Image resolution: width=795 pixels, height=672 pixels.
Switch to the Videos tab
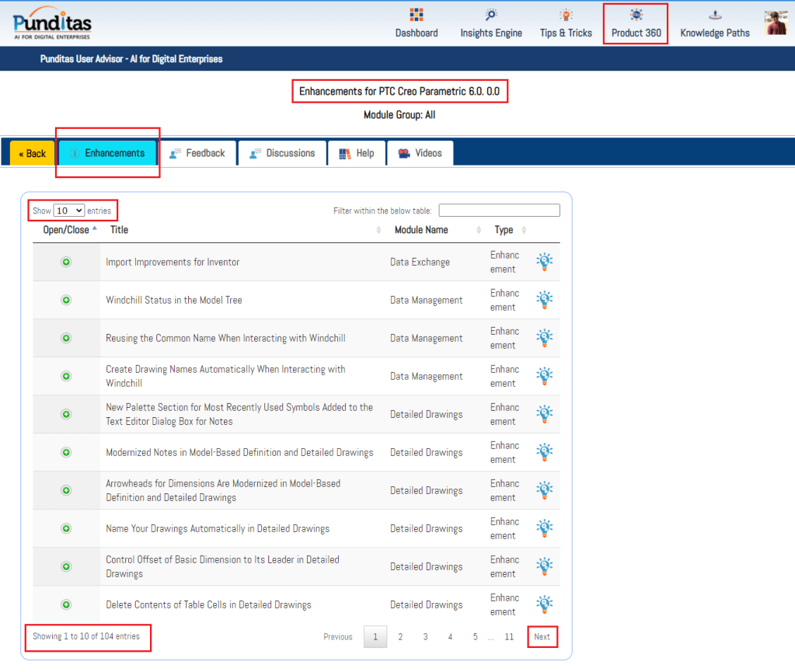point(420,153)
